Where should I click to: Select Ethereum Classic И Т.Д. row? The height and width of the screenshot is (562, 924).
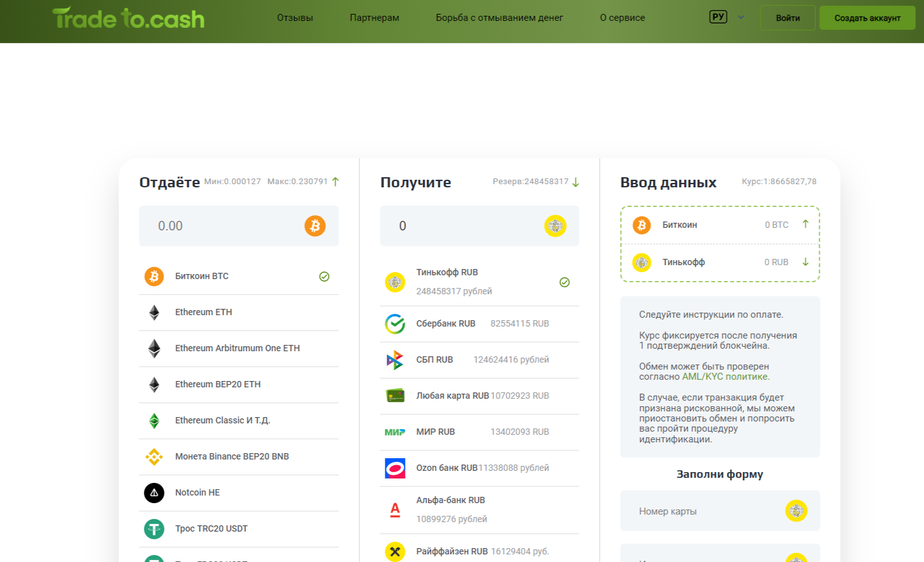point(239,421)
